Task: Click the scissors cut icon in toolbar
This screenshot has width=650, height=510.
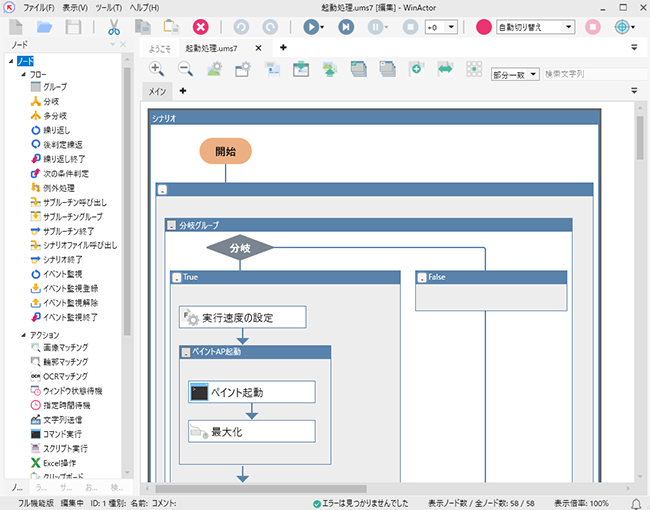Action: click(x=113, y=27)
